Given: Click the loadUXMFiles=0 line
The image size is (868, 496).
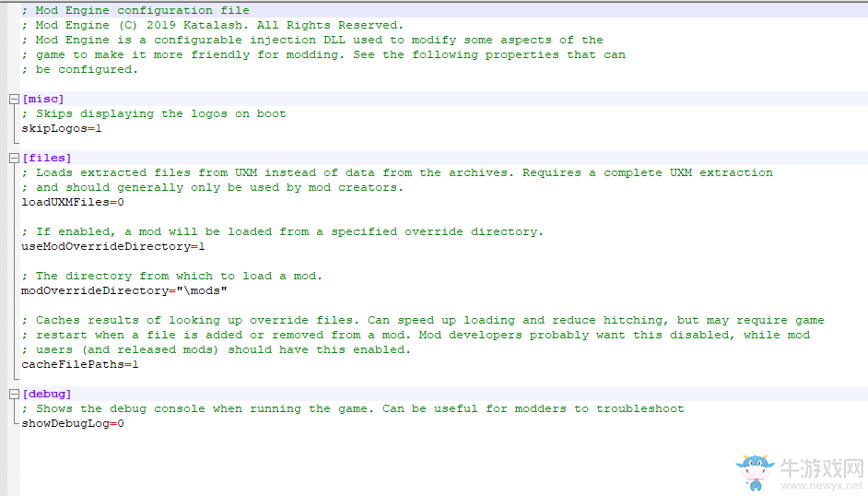Looking at the screenshot, I should [x=73, y=202].
